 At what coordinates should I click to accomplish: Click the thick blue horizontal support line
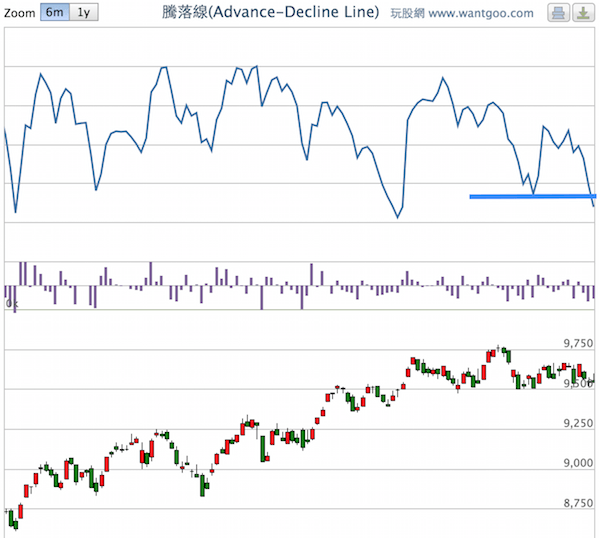[x=530, y=196]
